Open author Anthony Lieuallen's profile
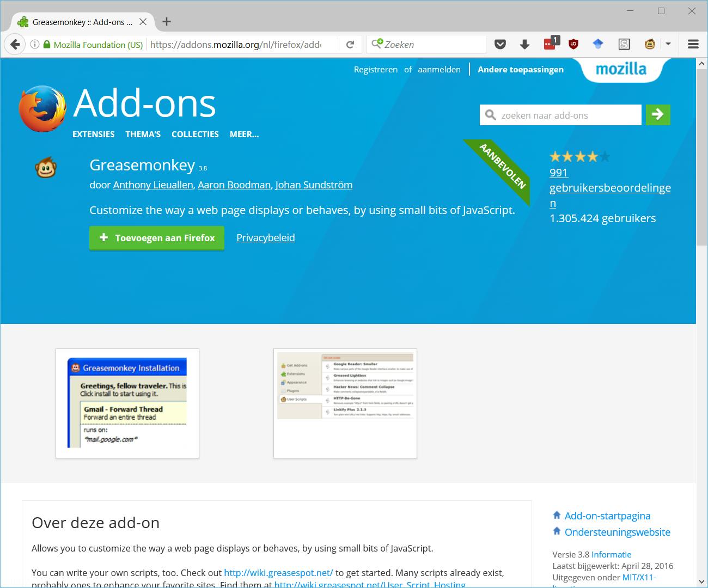 pos(153,185)
